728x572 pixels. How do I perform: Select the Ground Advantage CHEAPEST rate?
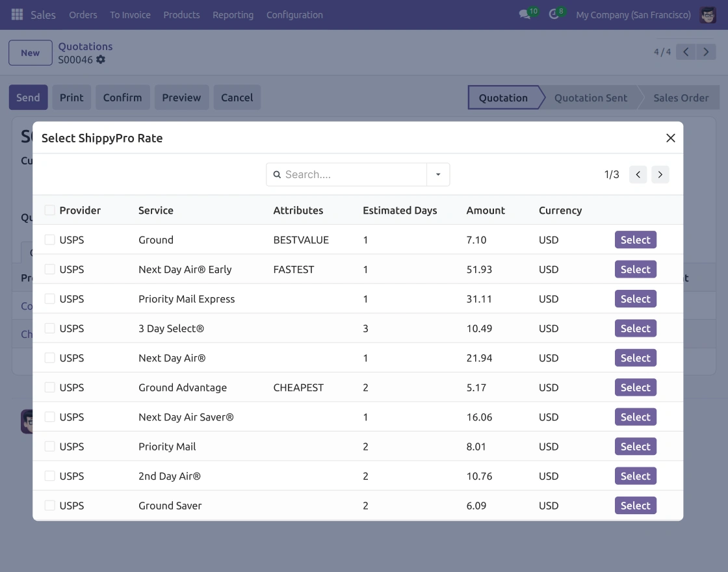point(635,387)
